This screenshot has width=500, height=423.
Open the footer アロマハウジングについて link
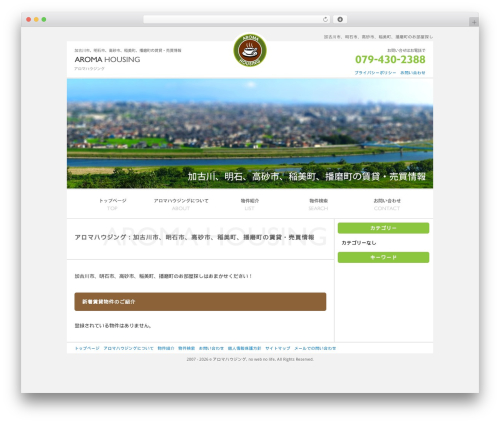click(x=128, y=348)
